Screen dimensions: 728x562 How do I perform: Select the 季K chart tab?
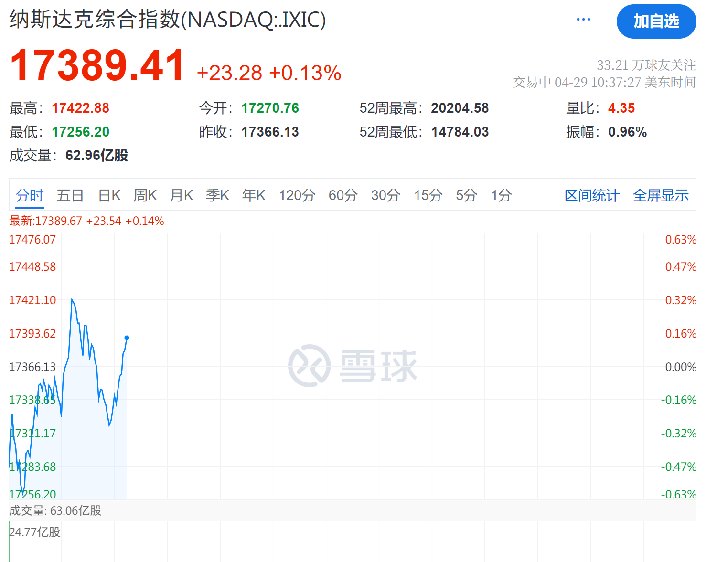click(218, 195)
